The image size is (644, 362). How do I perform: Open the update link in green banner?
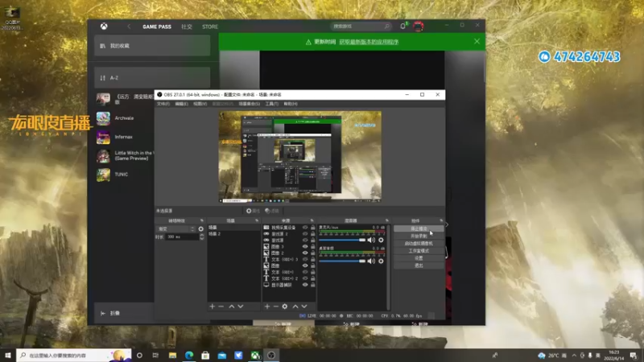369,42
